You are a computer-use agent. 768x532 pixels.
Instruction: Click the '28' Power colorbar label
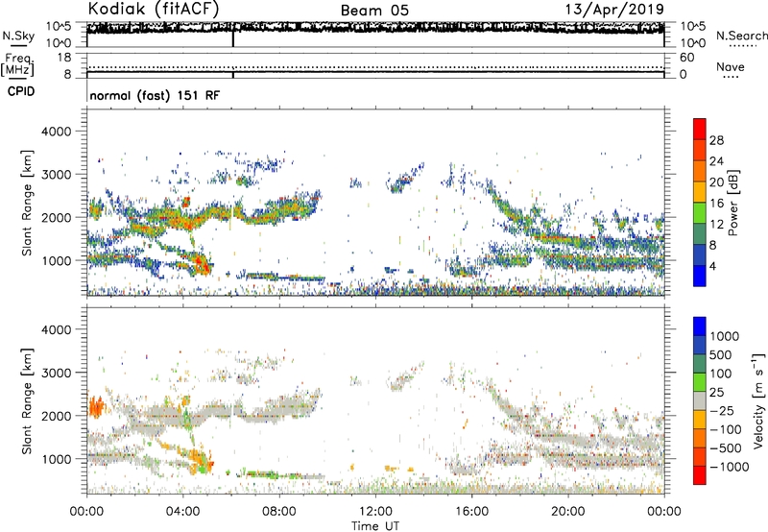point(716,140)
